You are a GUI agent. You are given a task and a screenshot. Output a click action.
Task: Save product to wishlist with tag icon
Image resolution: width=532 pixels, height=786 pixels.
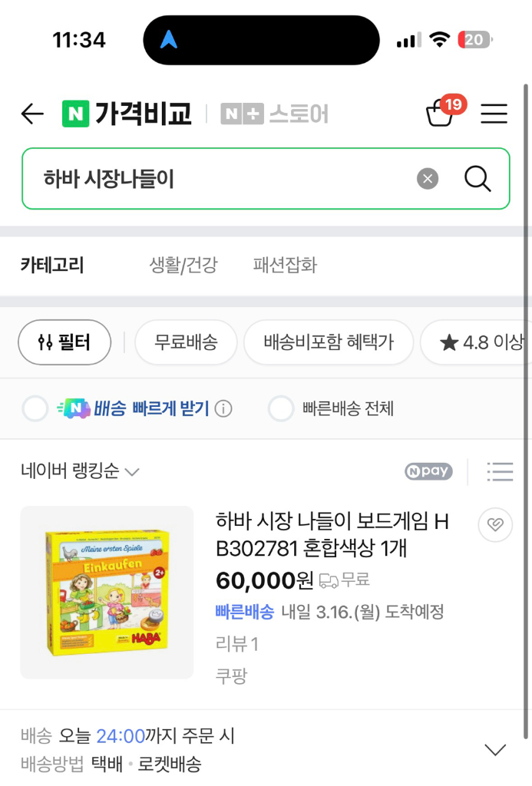(x=495, y=525)
